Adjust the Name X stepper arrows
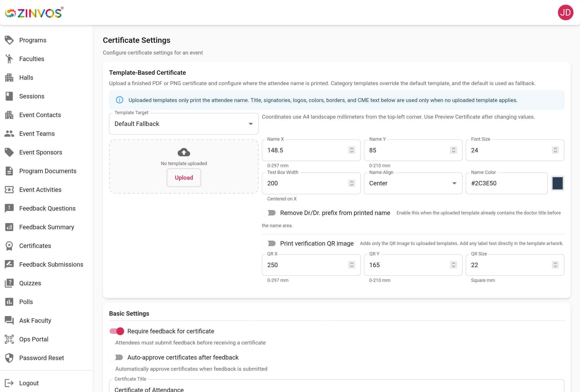Image resolution: width=580 pixels, height=392 pixels. point(352,150)
